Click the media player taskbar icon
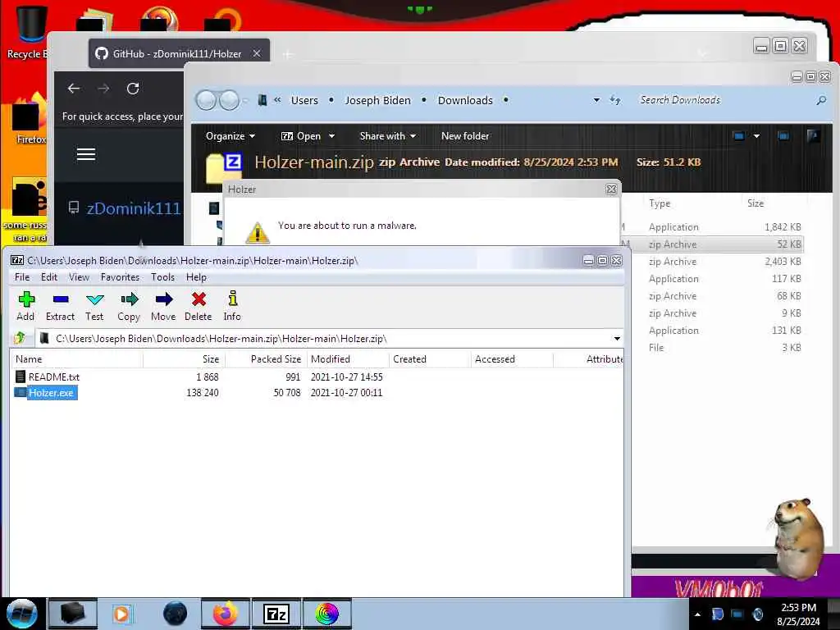 121,614
